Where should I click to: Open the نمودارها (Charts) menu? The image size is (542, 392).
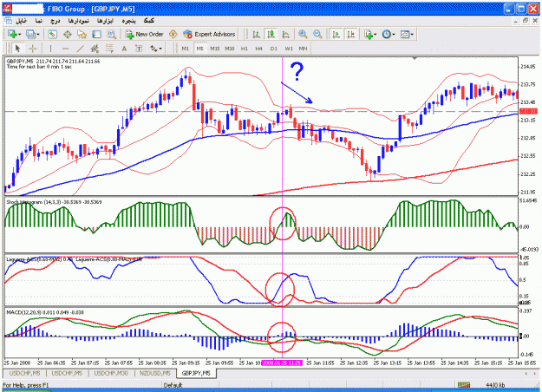[78, 21]
